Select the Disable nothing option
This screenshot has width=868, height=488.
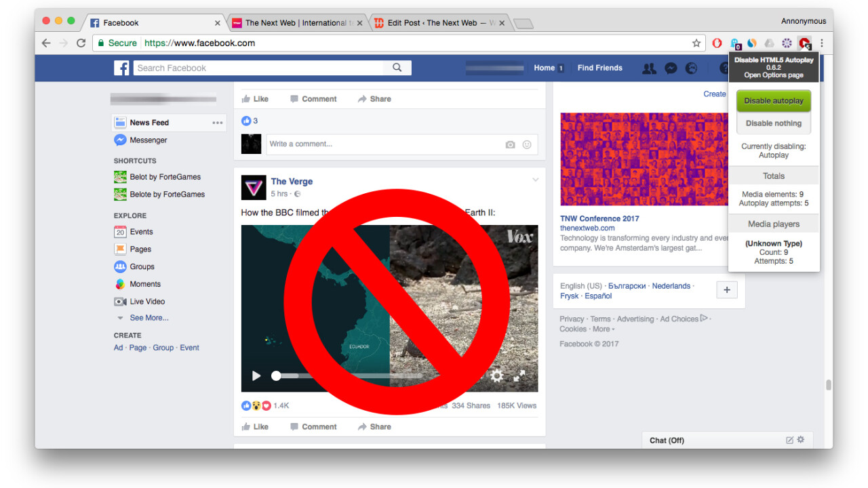774,123
